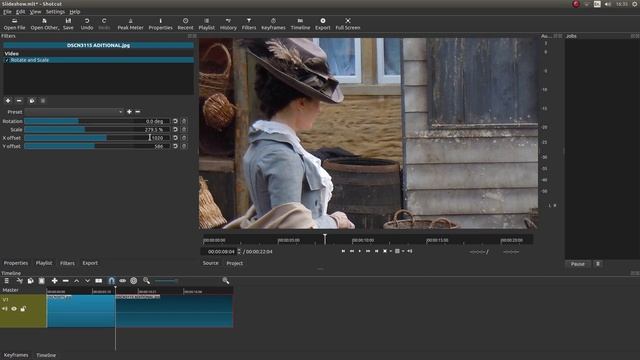Image resolution: width=640 pixels, height=360 pixels.
Task: Open the History panel
Action: [228, 24]
